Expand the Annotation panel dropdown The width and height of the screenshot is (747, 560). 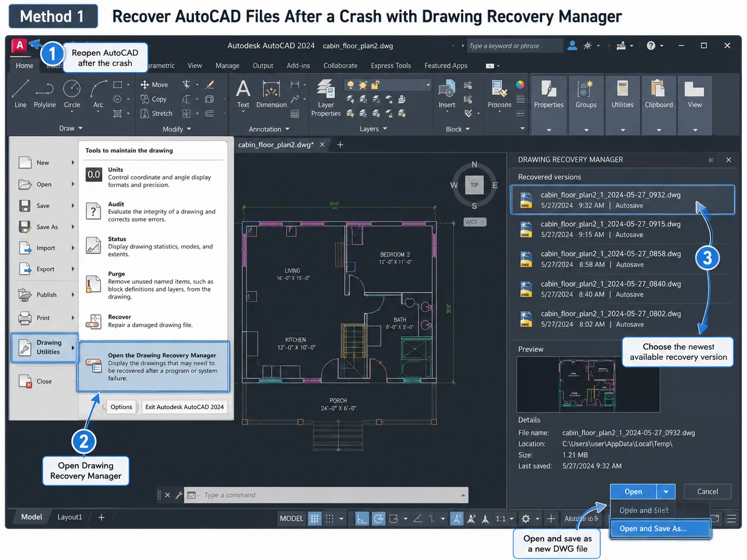[x=269, y=129]
